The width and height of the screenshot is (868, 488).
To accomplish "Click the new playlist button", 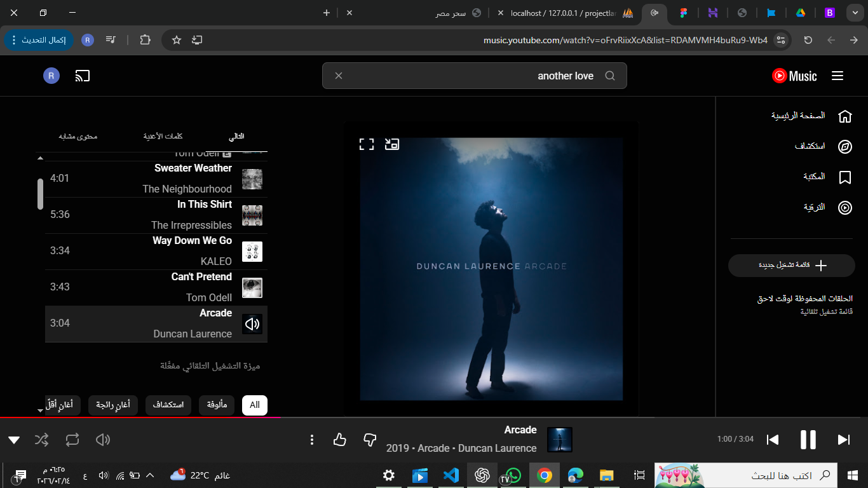I will pyautogui.click(x=792, y=266).
